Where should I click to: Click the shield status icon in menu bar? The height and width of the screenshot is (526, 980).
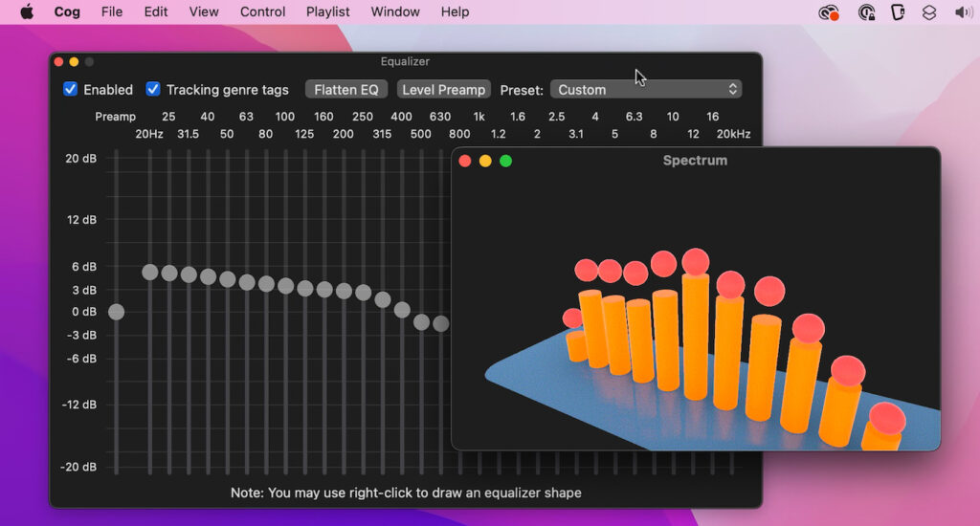coord(898,11)
